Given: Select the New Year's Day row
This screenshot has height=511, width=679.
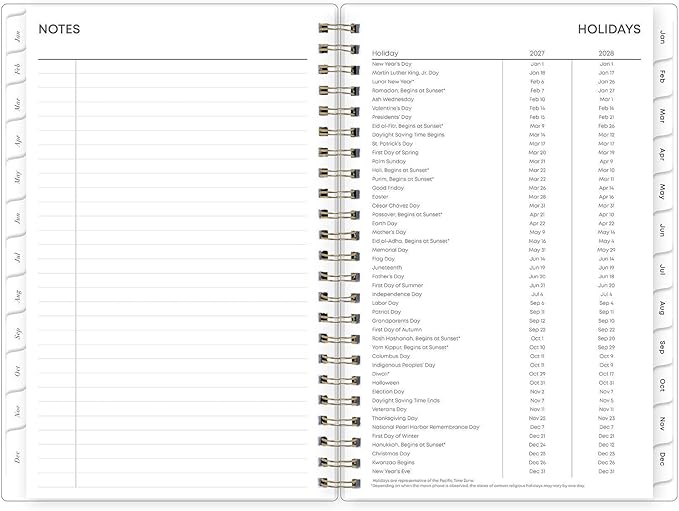Looking at the screenshot, I should point(506,64).
